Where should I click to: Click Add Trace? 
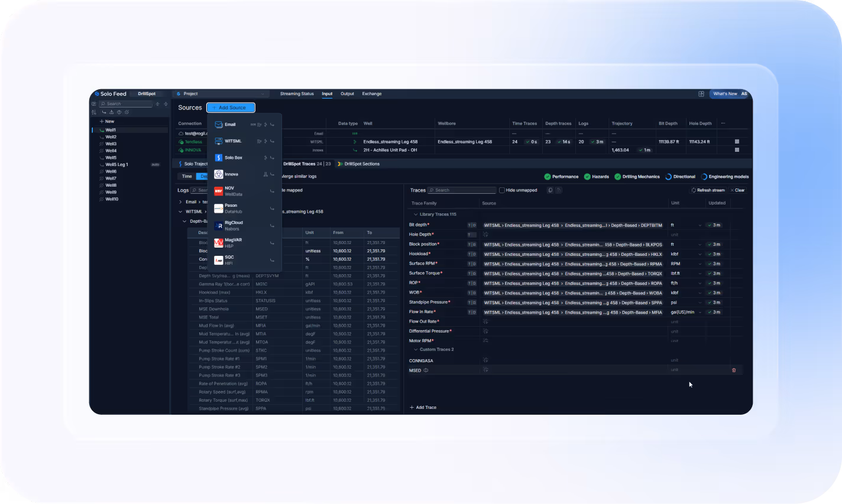[x=423, y=408]
